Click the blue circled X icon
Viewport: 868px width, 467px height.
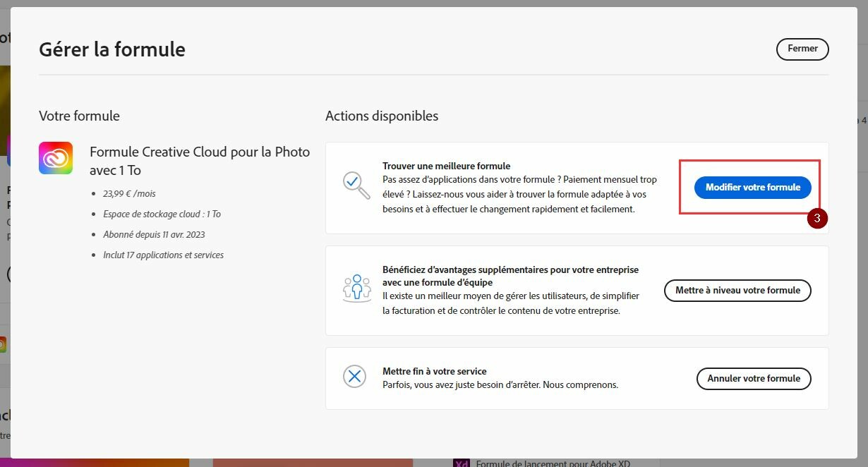pyautogui.click(x=354, y=376)
